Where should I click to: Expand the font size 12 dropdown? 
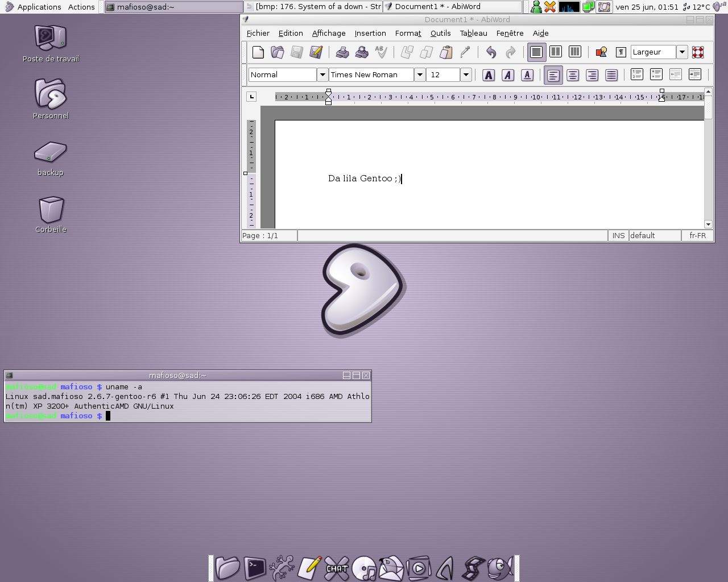point(466,74)
